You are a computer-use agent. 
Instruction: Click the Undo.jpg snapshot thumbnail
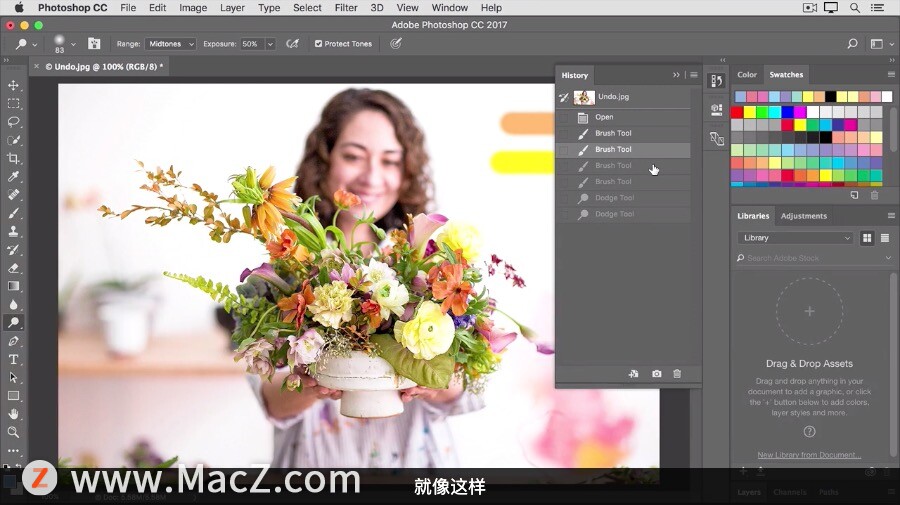click(584, 97)
